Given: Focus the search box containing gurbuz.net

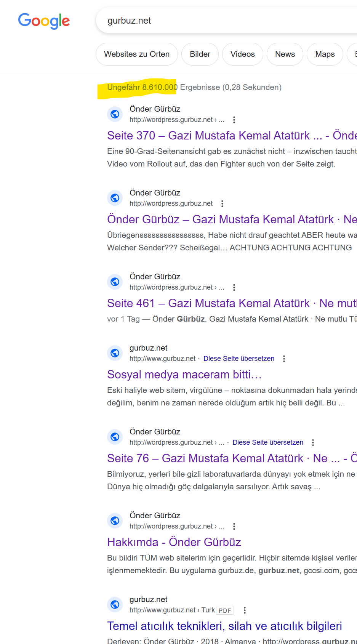Looking at the screenshot, I should coord(227,21).
